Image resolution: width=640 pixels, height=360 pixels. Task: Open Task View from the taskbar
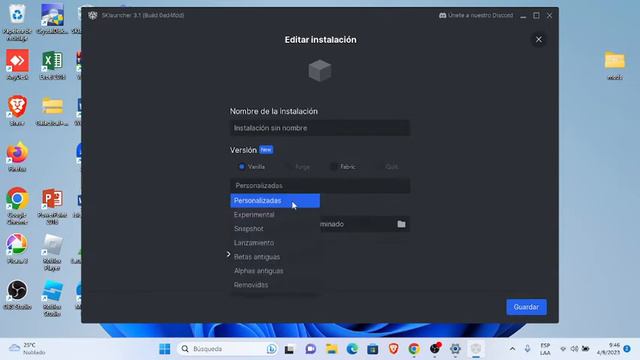289,349
